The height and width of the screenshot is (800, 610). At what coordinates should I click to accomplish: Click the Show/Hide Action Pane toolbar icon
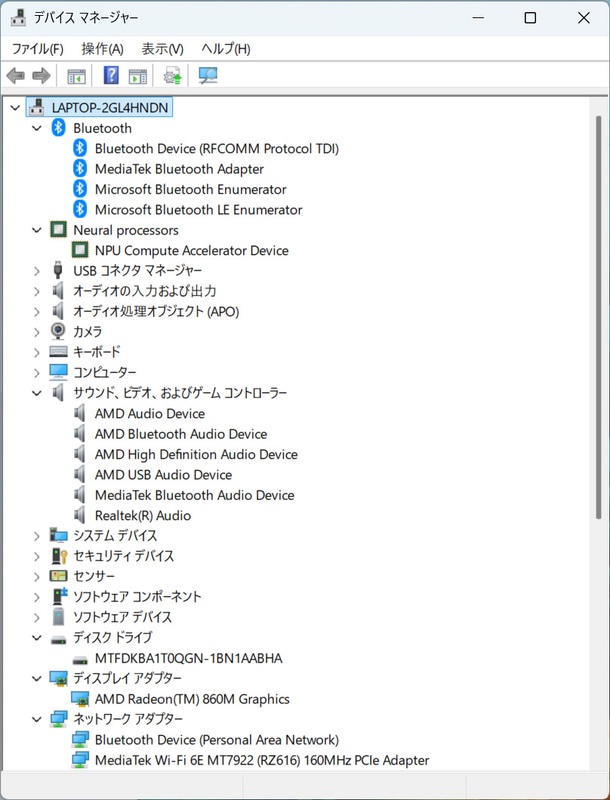coord(138,77)
